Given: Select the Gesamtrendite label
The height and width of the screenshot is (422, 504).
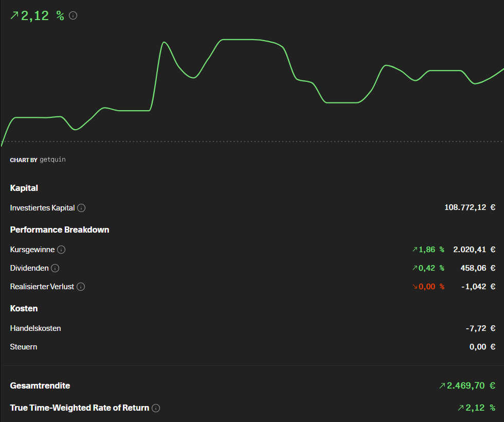Looking at the screenshot, I should pyautogui.click(x=40, y=385).
